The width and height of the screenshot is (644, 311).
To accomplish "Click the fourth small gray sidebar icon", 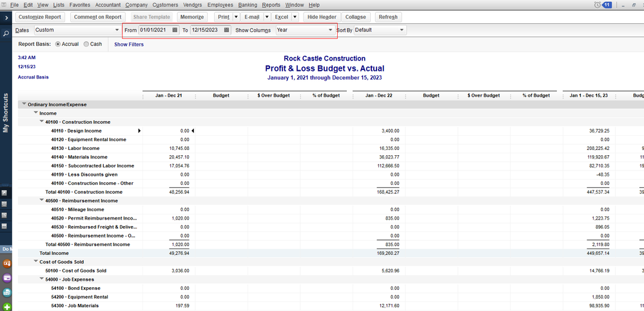I will point(5,226).
